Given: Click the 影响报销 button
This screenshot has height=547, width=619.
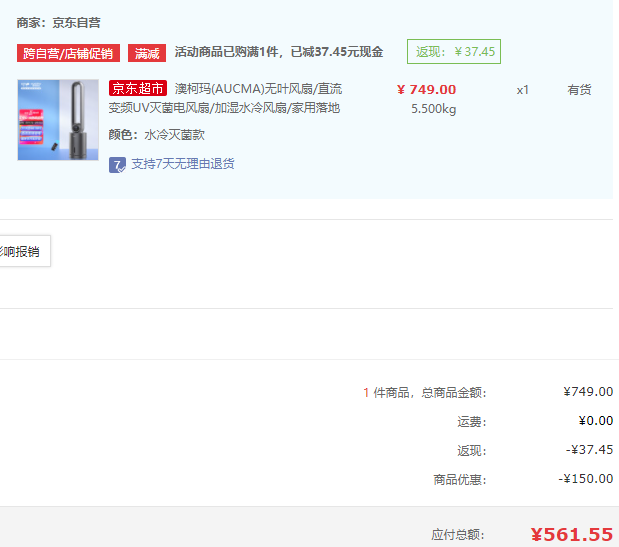Looking at the screenshot, I should (x=24, y=251).
